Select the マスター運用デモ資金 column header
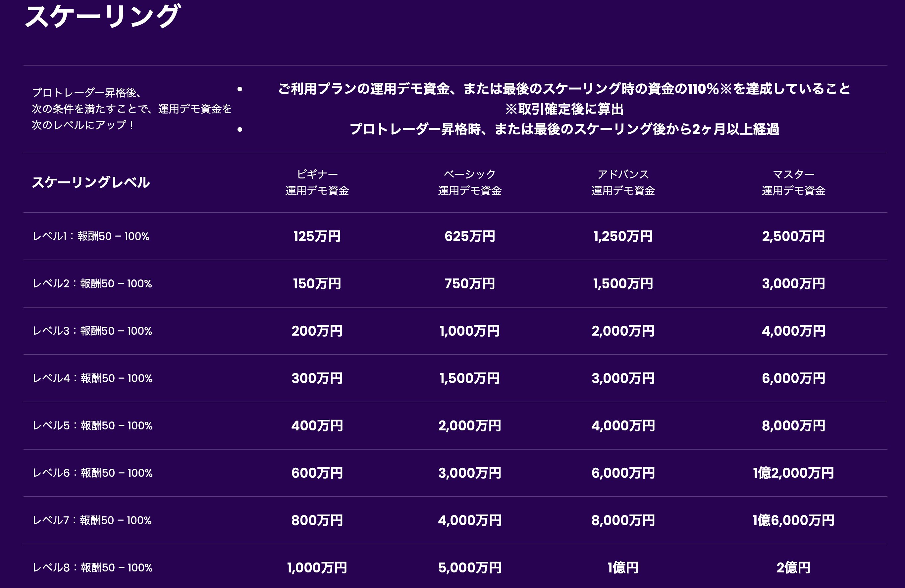905x588 pixels. pos(793,182)
